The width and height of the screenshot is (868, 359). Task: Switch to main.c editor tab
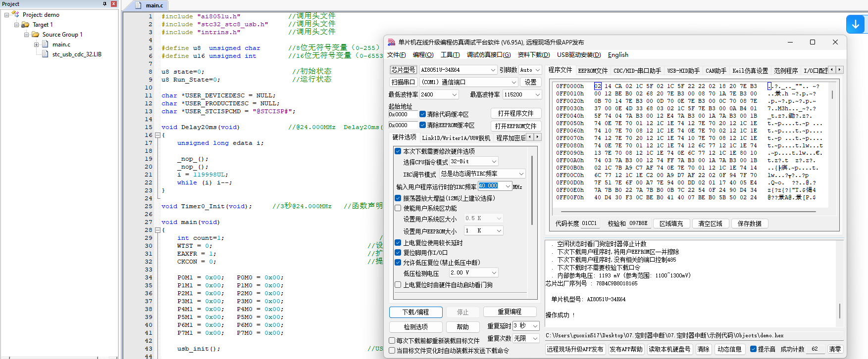coord(154,5)
